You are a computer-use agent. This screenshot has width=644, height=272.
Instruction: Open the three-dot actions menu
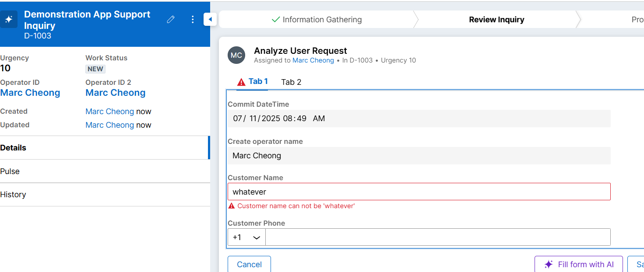tap(193, 20)
